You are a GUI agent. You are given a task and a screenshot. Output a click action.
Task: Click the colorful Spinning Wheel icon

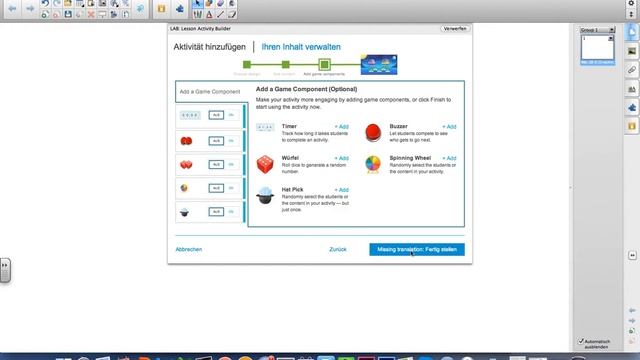coord(373,164)
